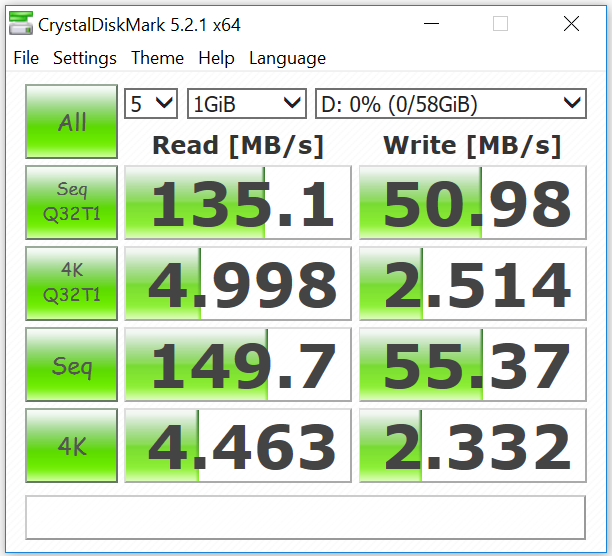
Task: Open the Settings menu
Action: (85, 58)
